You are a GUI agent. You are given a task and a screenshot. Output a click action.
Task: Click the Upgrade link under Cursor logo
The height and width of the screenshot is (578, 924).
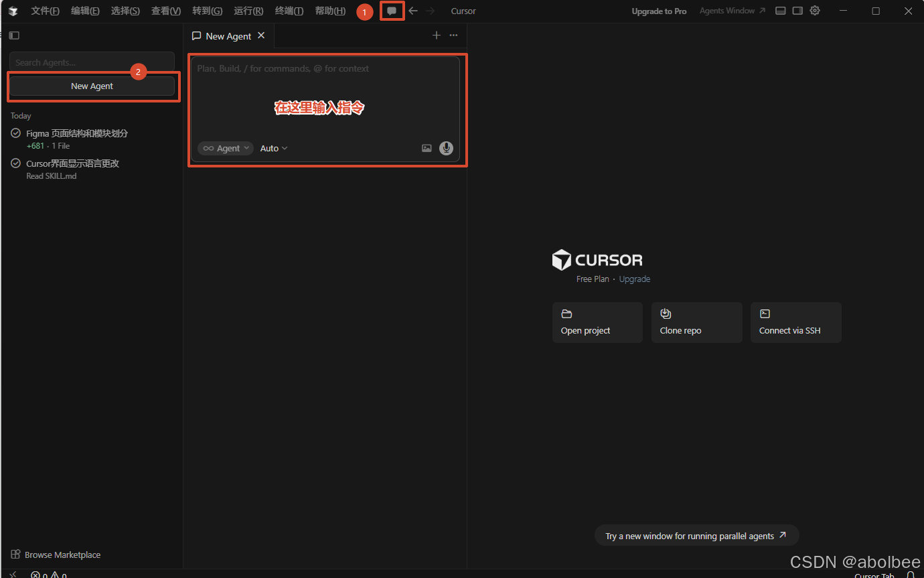[634, 279]
